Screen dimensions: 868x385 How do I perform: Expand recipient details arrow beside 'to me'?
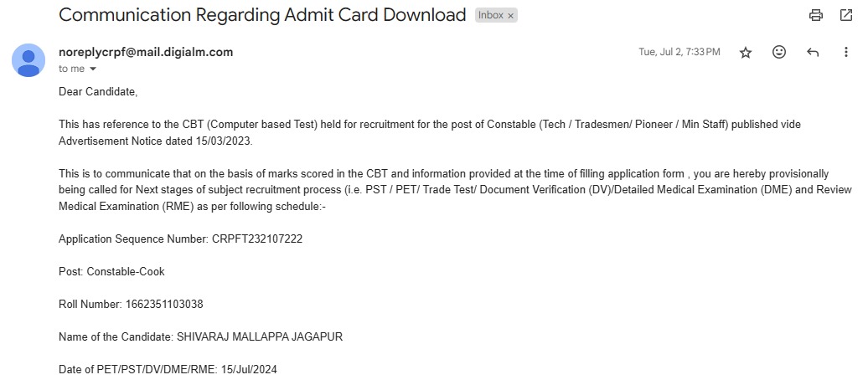tap(92, 69)
